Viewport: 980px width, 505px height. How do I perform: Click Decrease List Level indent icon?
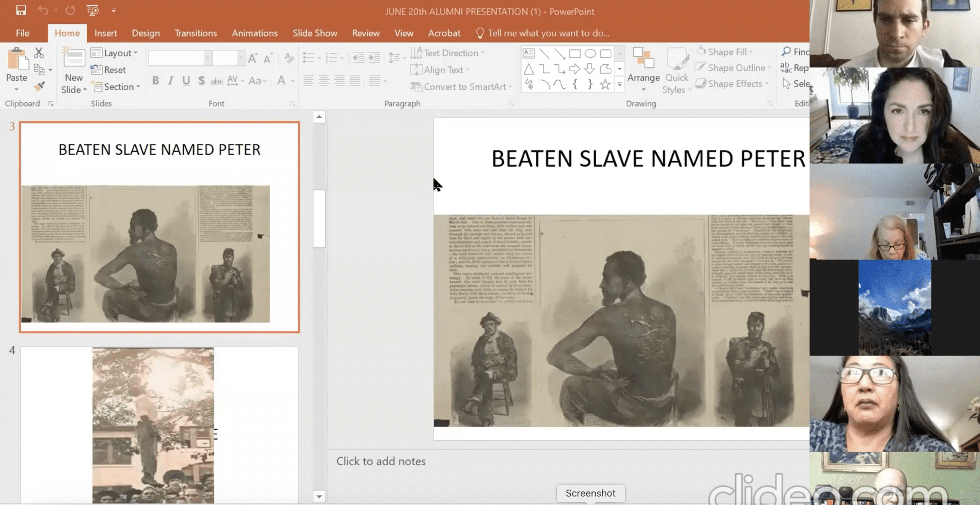point(358,58)
